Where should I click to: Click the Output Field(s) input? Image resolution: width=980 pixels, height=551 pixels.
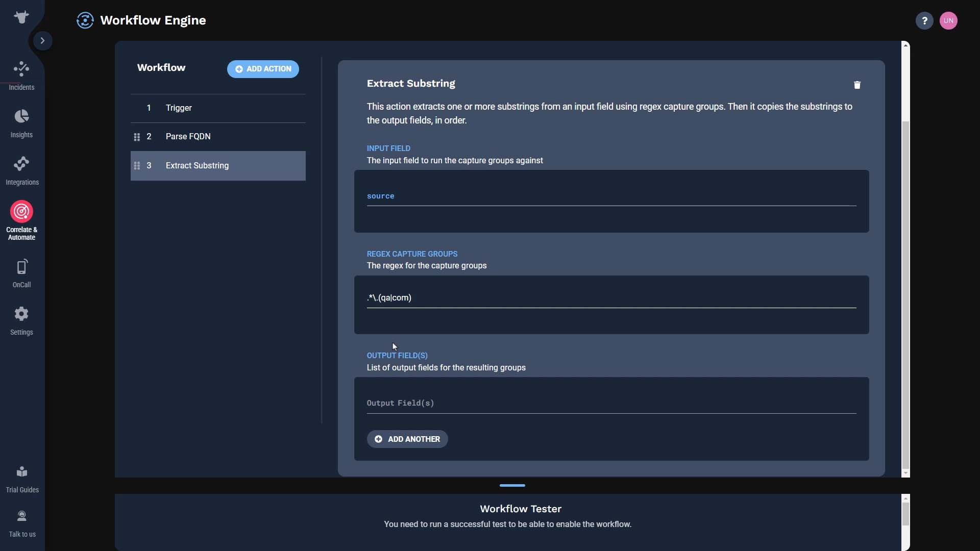[611, 404]
